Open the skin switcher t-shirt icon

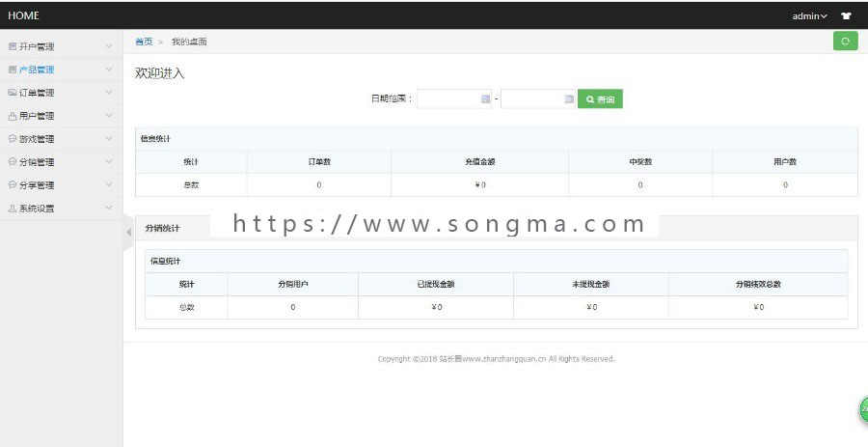tap(846, 16)
